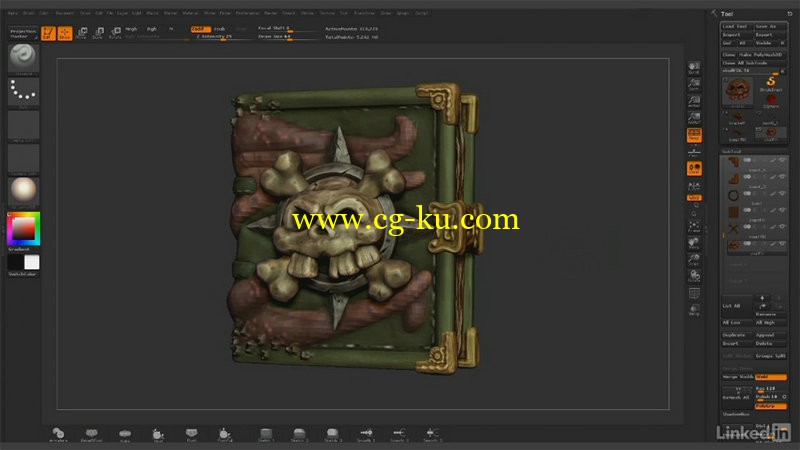This screenshot has height=450, width=800.
Task: Click the Move view icon in right shelf
Action: click(694, 243)
